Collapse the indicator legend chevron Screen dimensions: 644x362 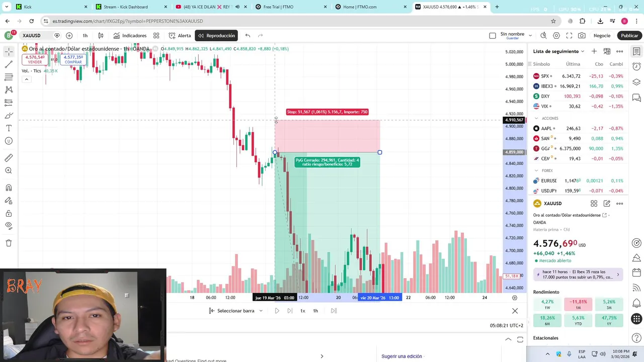pos(26,79)
